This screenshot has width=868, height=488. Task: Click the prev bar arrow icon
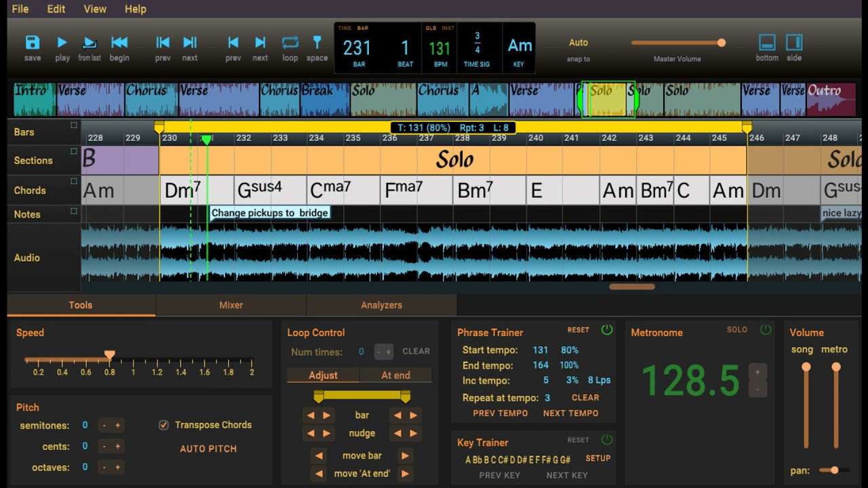(x=233, y=43)
